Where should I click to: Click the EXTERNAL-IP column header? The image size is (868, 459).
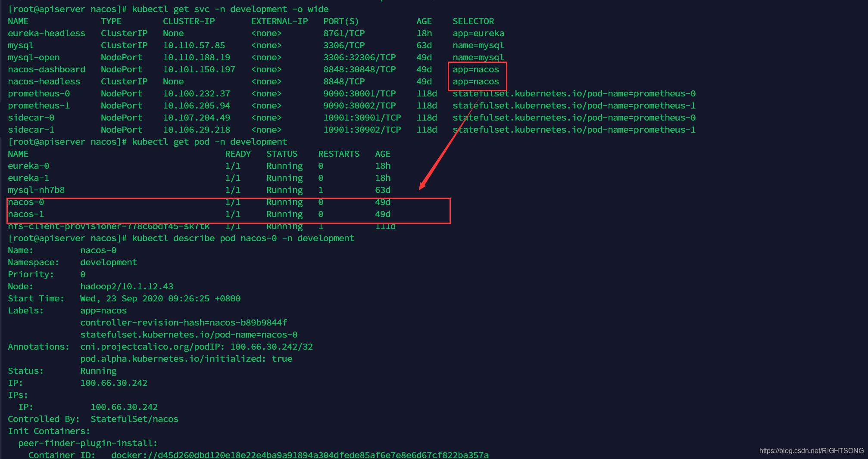[279, 21]
